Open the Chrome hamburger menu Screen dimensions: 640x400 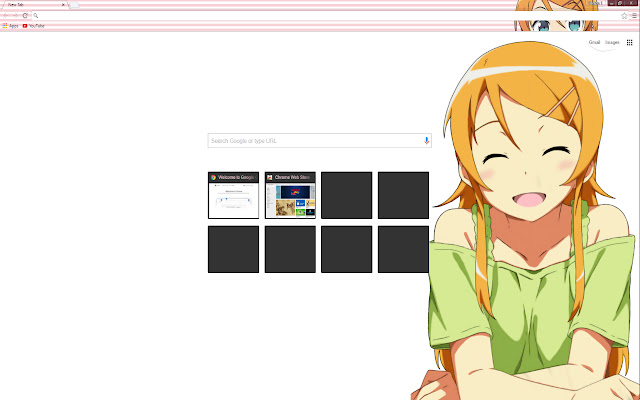coord(634,16)
